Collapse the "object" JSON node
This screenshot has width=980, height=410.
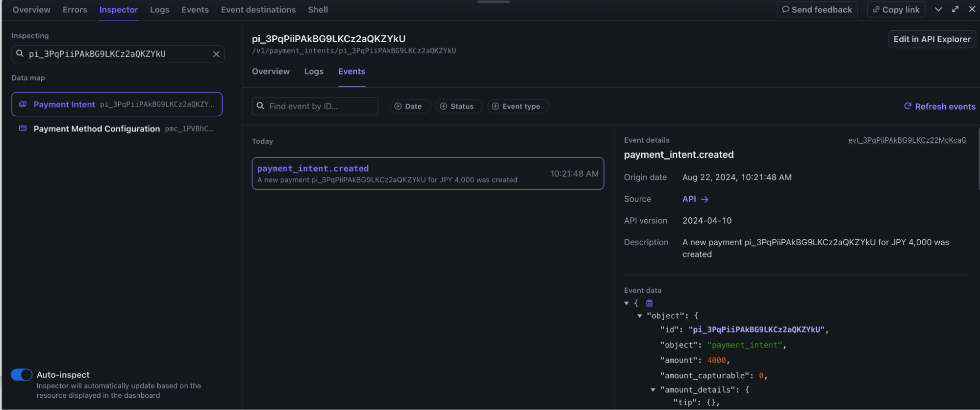(639, 316)
